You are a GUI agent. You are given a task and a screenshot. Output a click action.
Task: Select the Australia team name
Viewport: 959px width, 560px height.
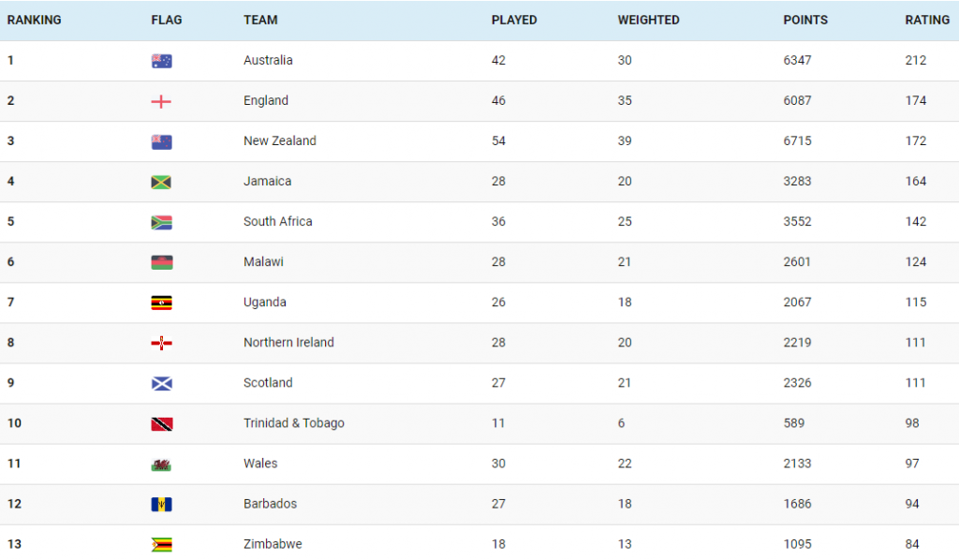click(268, 60)
